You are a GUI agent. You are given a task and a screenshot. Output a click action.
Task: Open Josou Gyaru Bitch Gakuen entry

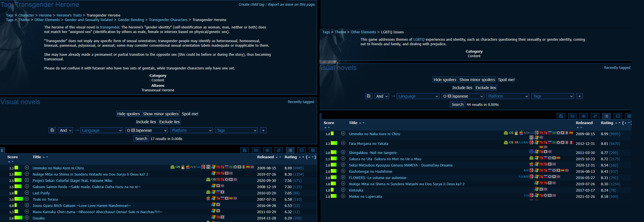click(82, 205)
